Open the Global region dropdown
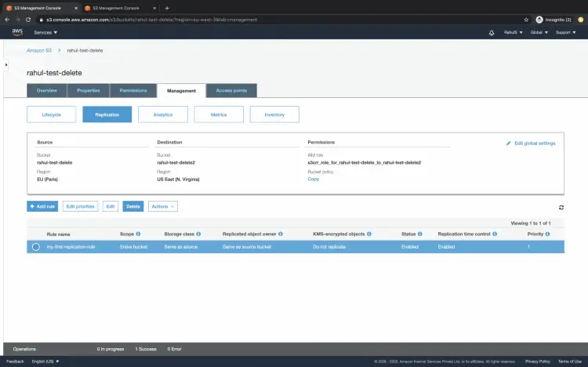588x367 pixels. [x=539, y=33]
